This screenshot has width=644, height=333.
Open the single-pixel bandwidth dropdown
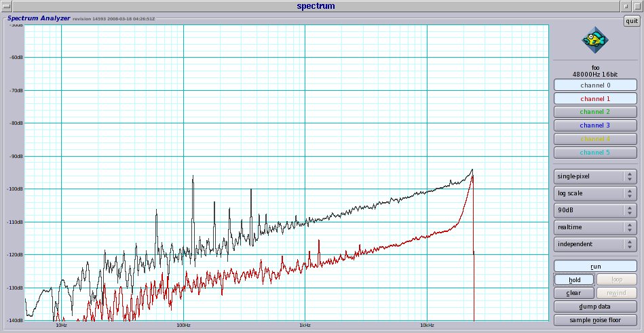595,176
